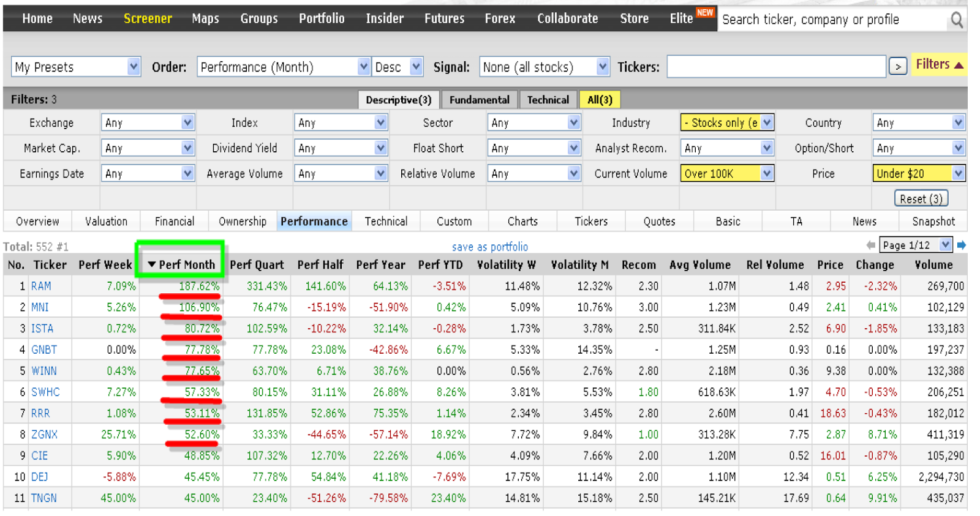Click the Reset (3) button
This screenshot has height=516, width=980.
[921, 199]
